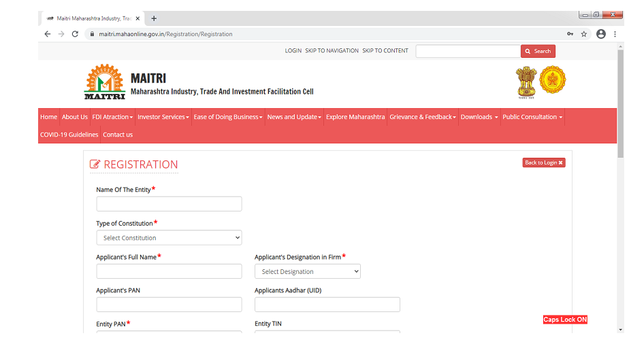Click the browser back arrow
Image resolution: width=644 pixels, height=359 pixels.
click(x=48, y=34)
